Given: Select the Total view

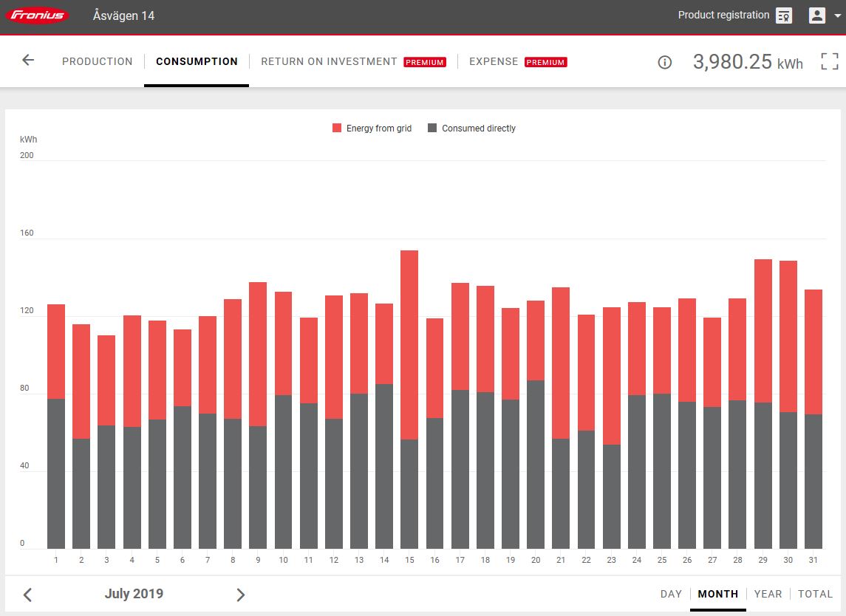Looking at the screenshot, I should (x=815, y=594).
